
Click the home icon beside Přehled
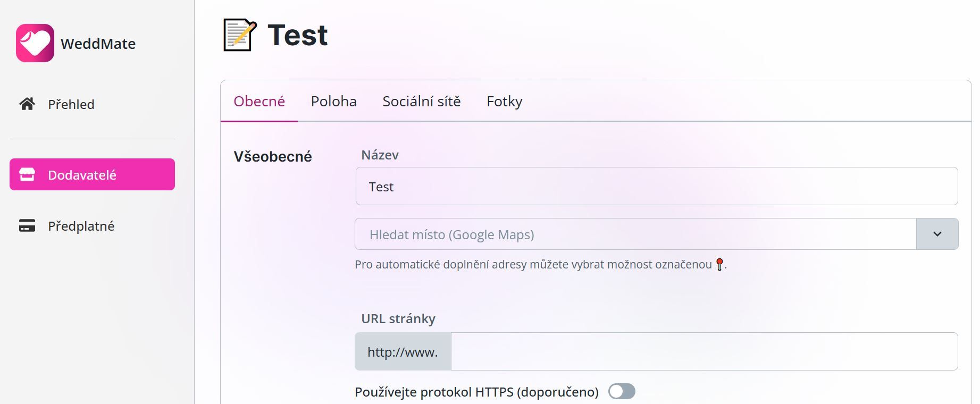click(27, 104)
